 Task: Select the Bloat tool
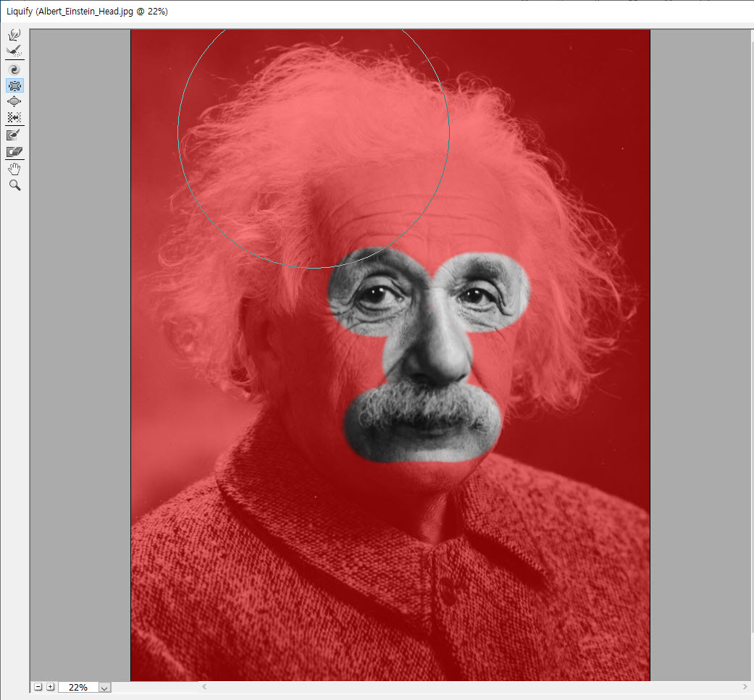tap(14, 101)
